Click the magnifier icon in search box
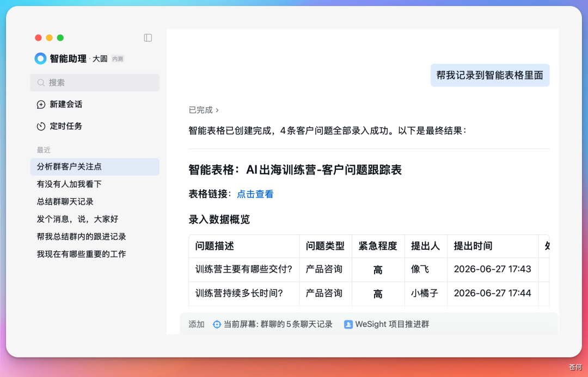The width and height of the screenshot is (588, 377). (x=41, y=83)
